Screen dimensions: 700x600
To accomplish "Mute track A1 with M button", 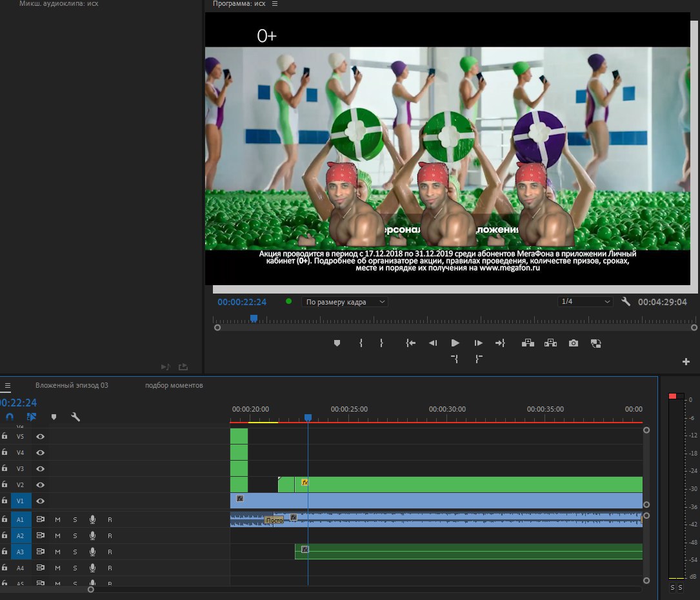I will (x=57, y=519).
